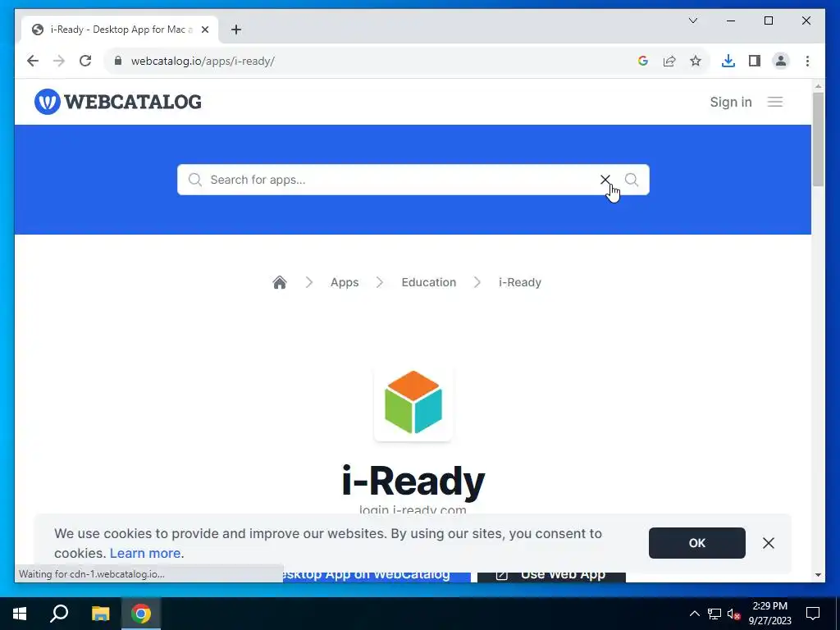
Task: Open the Windows Start menu
Action: point(20,614)
